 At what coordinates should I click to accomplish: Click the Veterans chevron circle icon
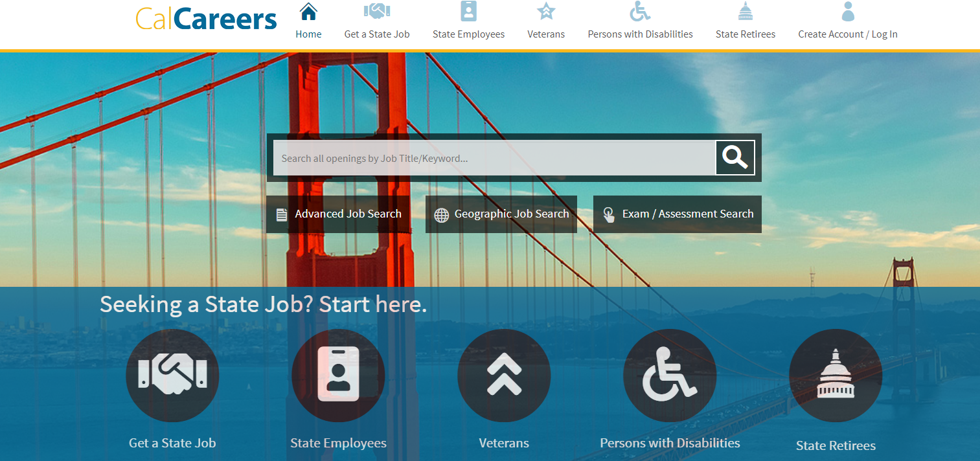[x=504, y=376]
